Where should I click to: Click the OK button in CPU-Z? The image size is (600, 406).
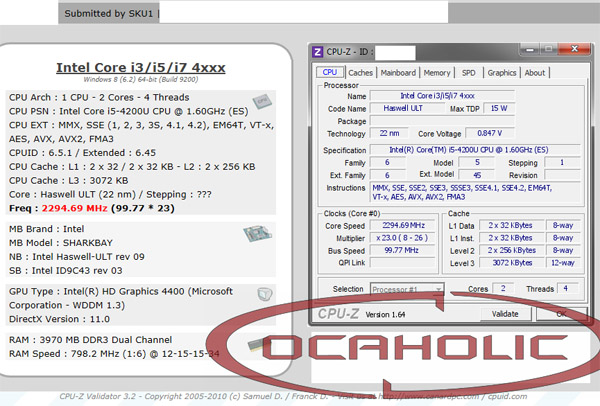pyautogui.click(x=561, y=314)
